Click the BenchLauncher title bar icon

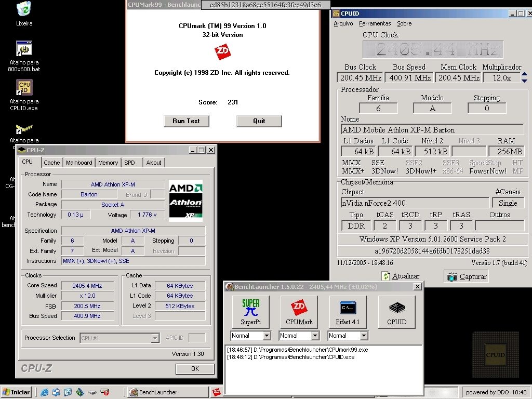coord(230,287)
